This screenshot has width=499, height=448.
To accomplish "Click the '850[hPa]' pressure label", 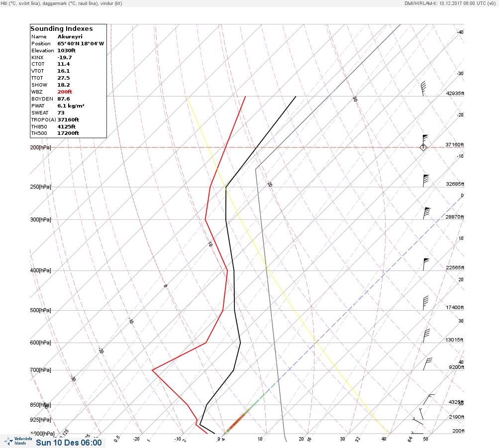I will [x=40, y=405].
